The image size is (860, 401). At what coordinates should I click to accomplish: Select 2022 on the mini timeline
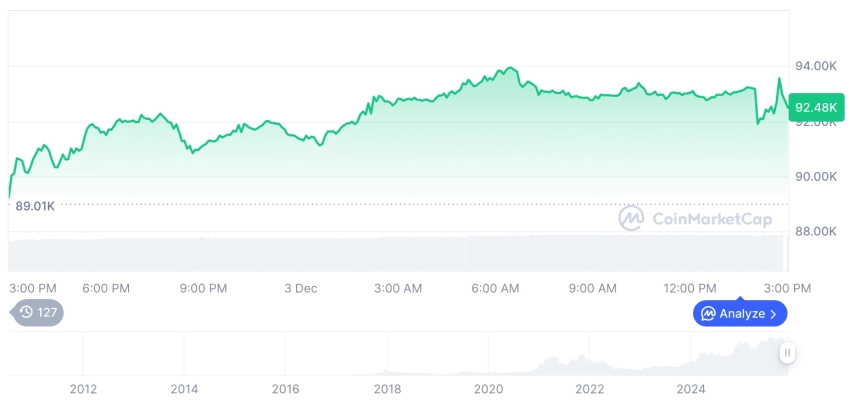pos(590,389)
